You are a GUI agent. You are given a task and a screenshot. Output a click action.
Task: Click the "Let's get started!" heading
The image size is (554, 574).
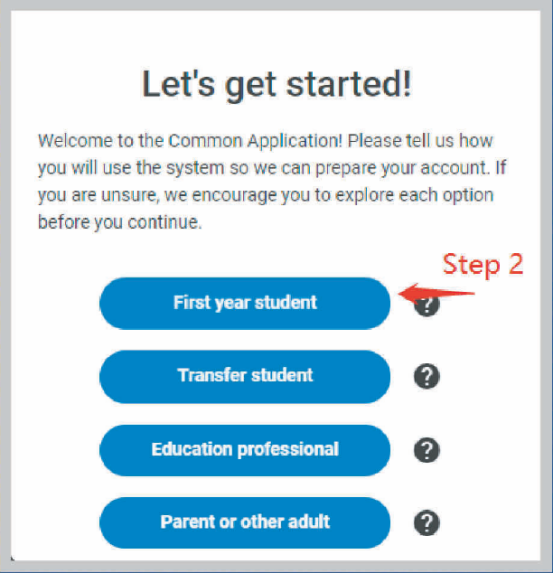pos(277,85)
